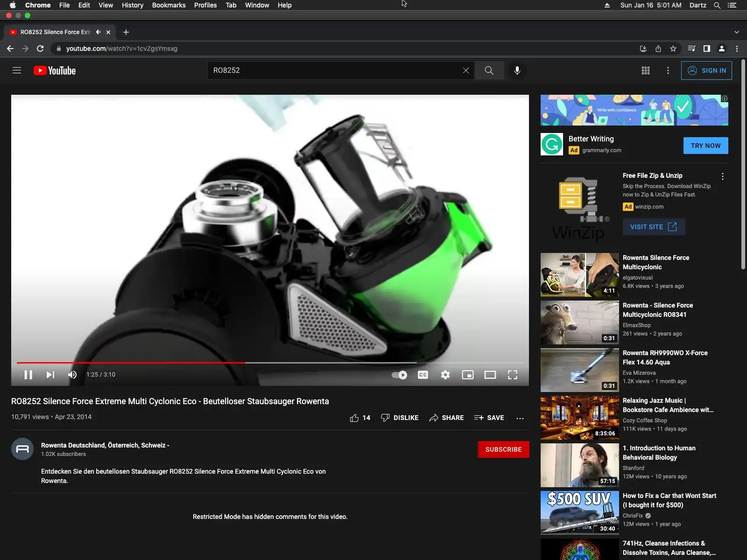This screenshot has width=747, height=560.
Task: Enable theater mode
Action: (x=490, y=375)
